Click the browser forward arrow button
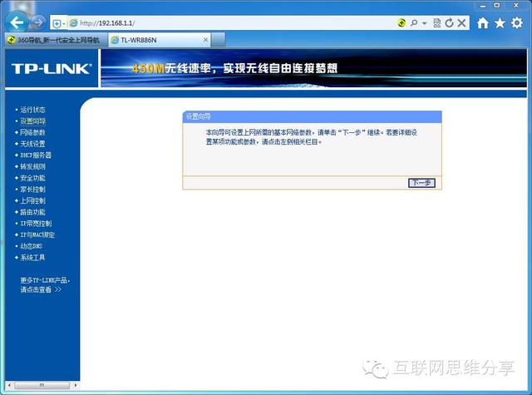Viewport: 532px width, 395px height. point(38,22)
